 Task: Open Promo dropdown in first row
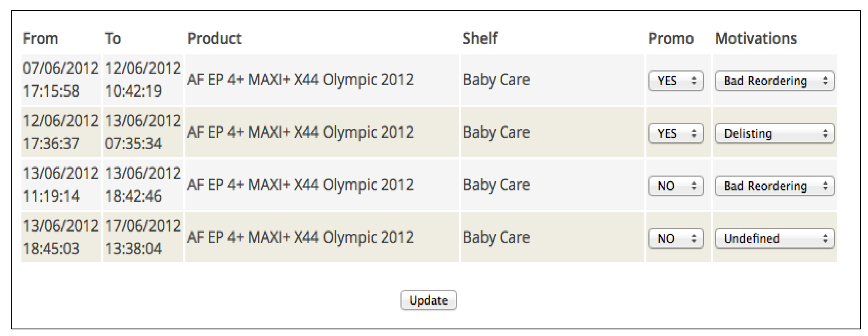coord(676,81)
